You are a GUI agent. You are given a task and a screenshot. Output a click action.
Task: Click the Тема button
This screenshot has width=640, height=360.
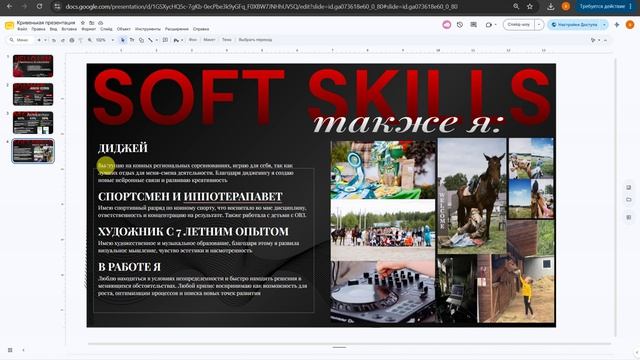point(227,40)
